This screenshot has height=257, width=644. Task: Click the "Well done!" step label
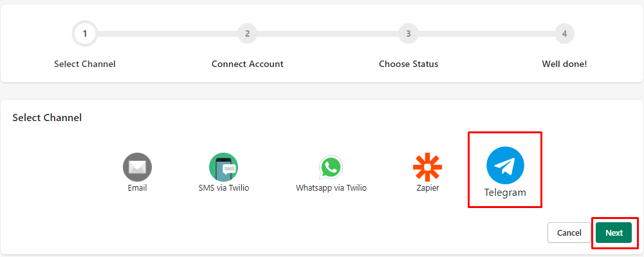[x=564, y=64]
